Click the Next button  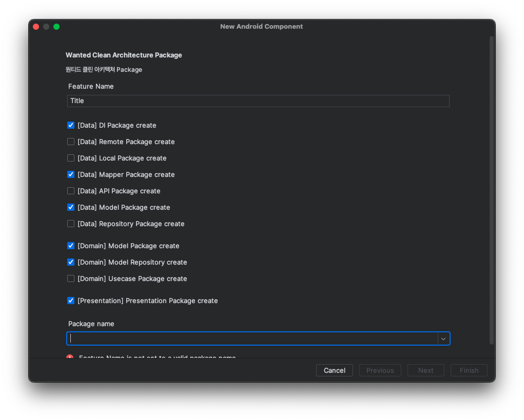point(426,370)
